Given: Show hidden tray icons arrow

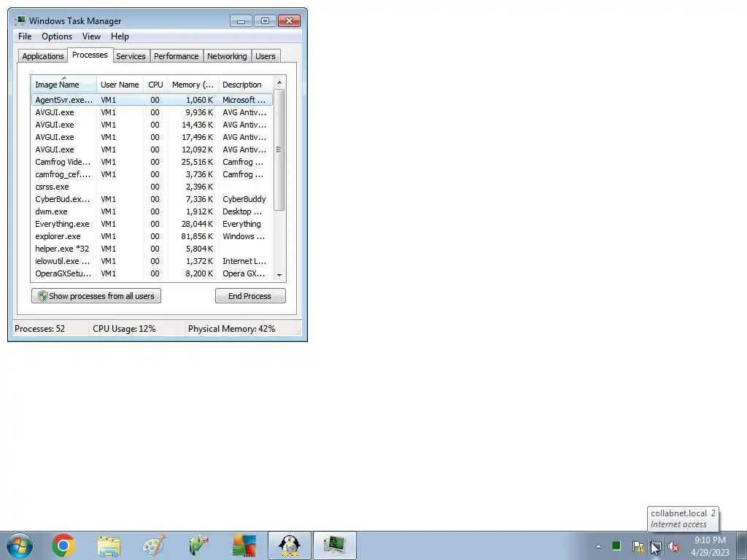Looking at the screenshot, I should (x=598, y=546).
